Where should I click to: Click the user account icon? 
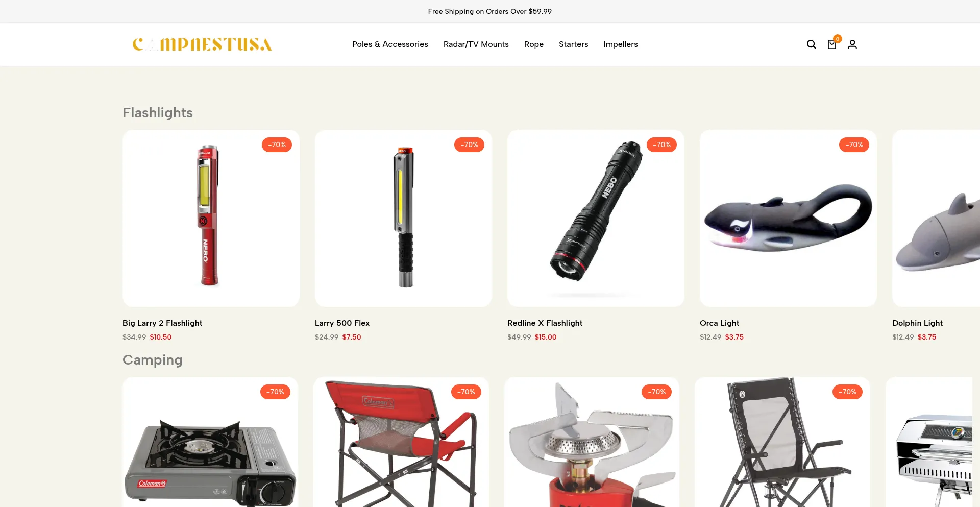click(x=852, y=44)
